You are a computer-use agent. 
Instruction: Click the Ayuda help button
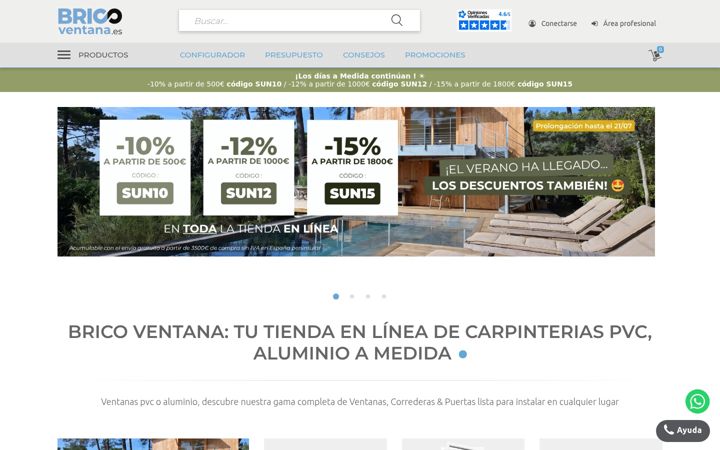coord(682,431)
